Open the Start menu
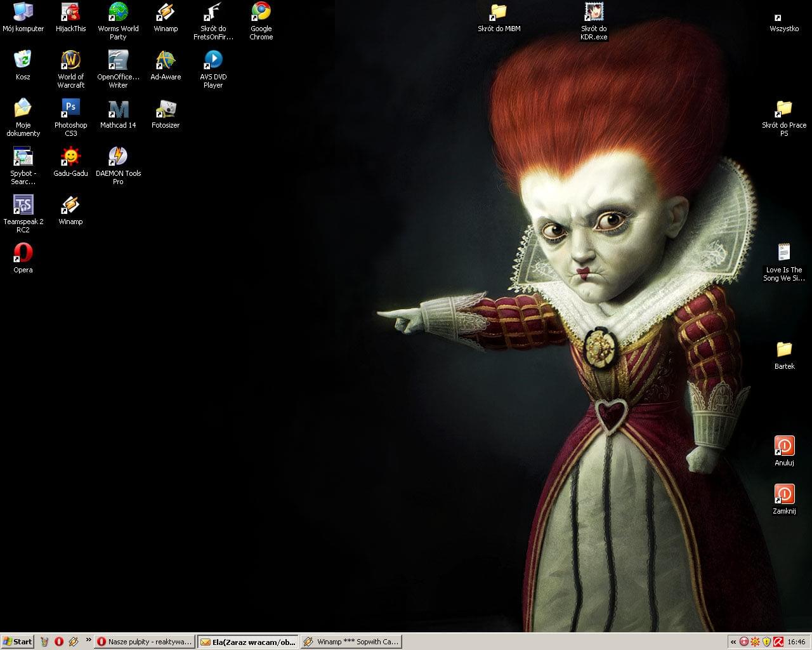Screen dimensions: 812x650 (x=18, y=642)
